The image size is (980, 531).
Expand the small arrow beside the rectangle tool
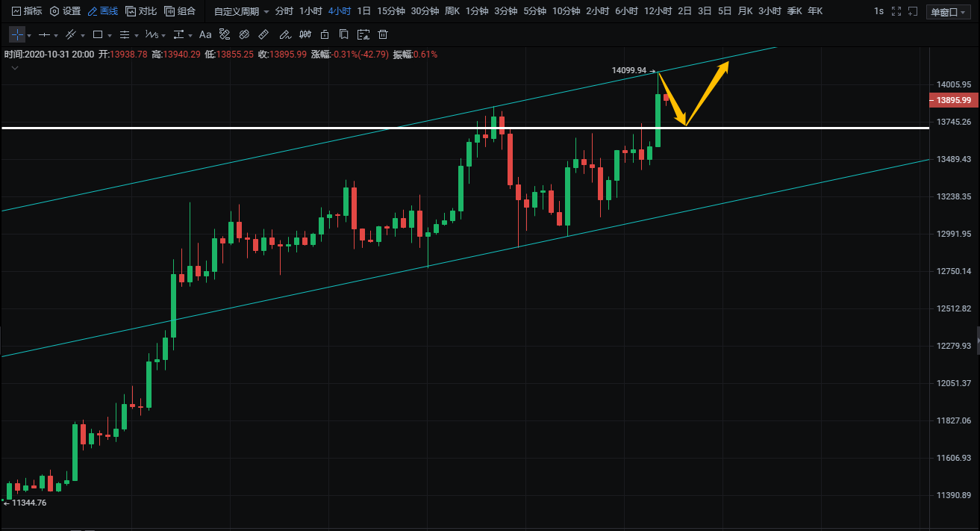(110, 36)
